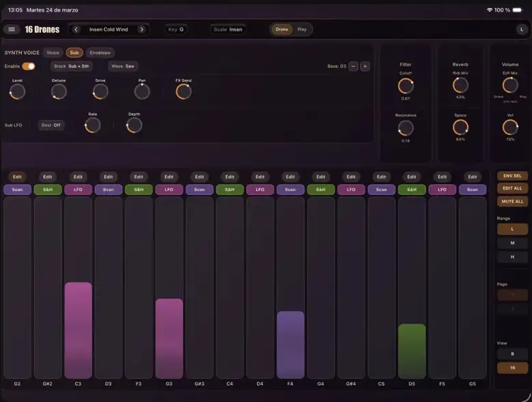Screen dimensions: 532x402
Task: Click Edit above F4 drone
Action: coord(290,177)
